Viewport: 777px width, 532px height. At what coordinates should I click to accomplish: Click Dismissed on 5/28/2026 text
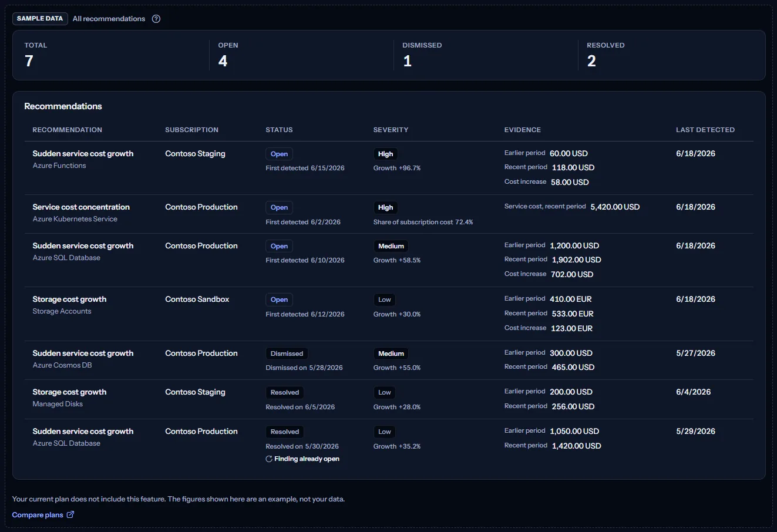coord(304,368)
